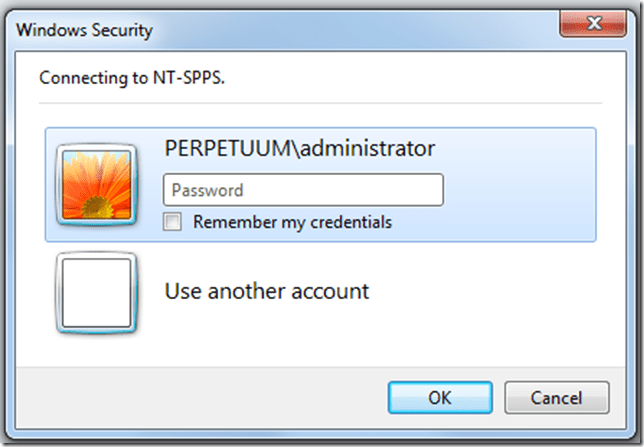The image size is (644, 447).
Task: Click the separator line under the connecting message
Action: point(320,102)
